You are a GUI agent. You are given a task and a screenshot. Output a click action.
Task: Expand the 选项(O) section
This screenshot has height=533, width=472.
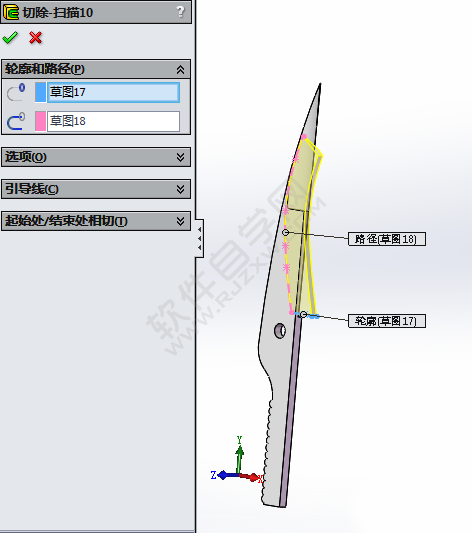[x=180, y=157]
